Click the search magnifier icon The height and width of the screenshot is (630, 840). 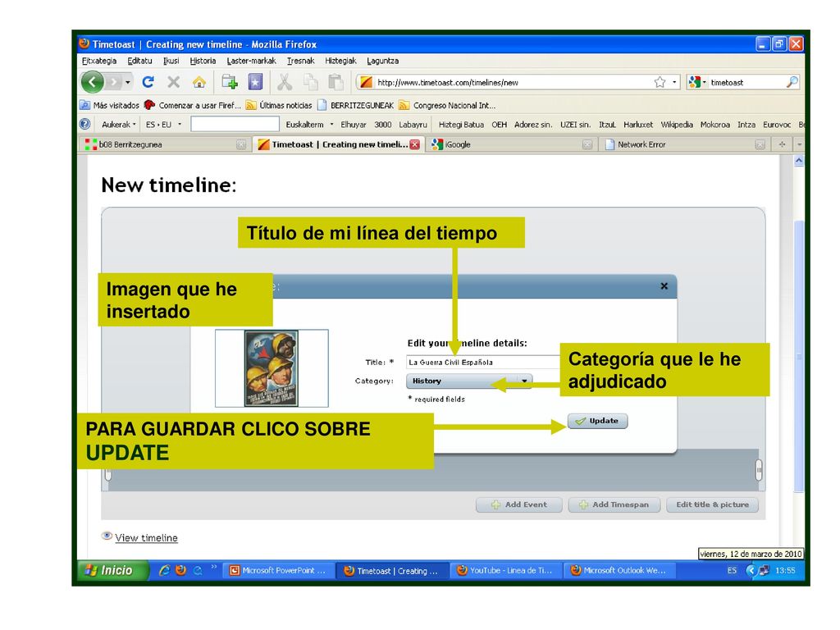point(792,82)
